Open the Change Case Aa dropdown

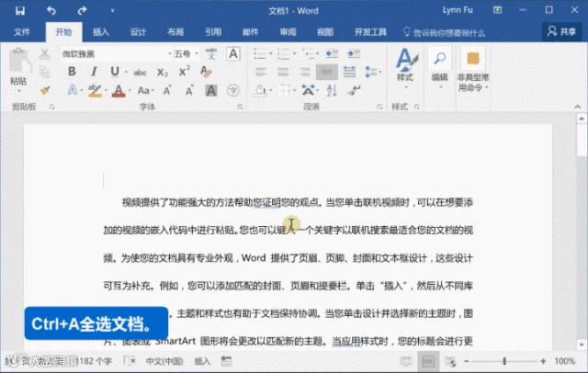pos(143,90)
